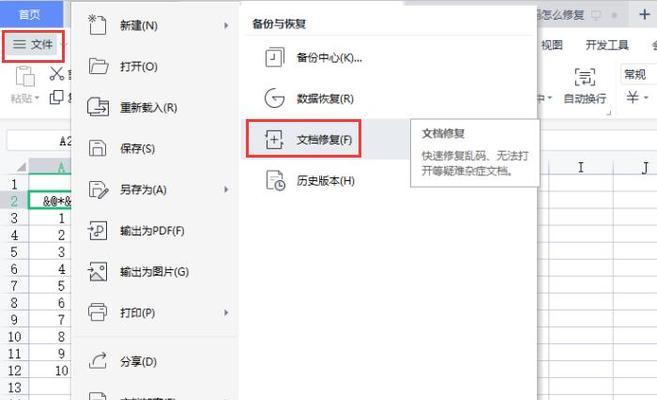This screenshot has width=657, height=400.
Task: Expand the 另存为(A) submenu arrow
Action: click(x=226, y=189)
